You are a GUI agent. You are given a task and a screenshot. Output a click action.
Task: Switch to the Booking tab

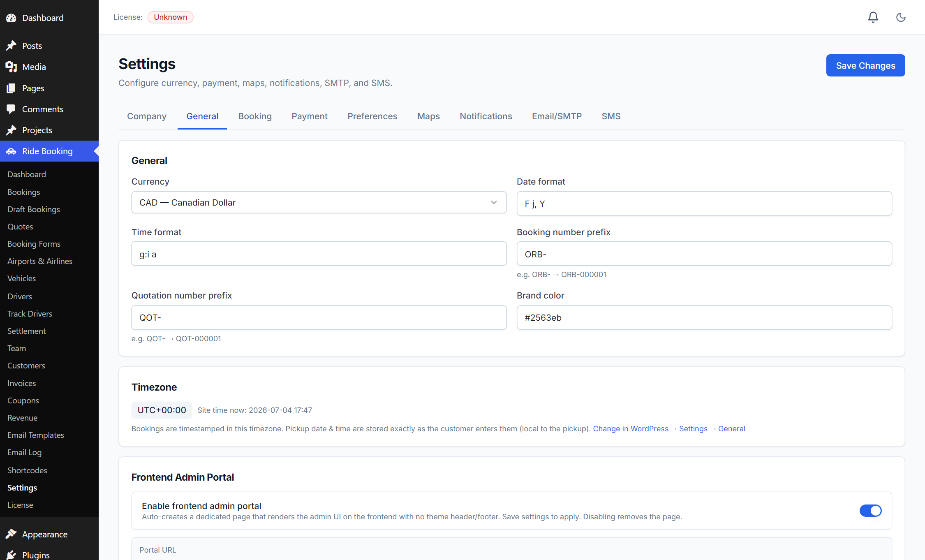click(255, 116)
